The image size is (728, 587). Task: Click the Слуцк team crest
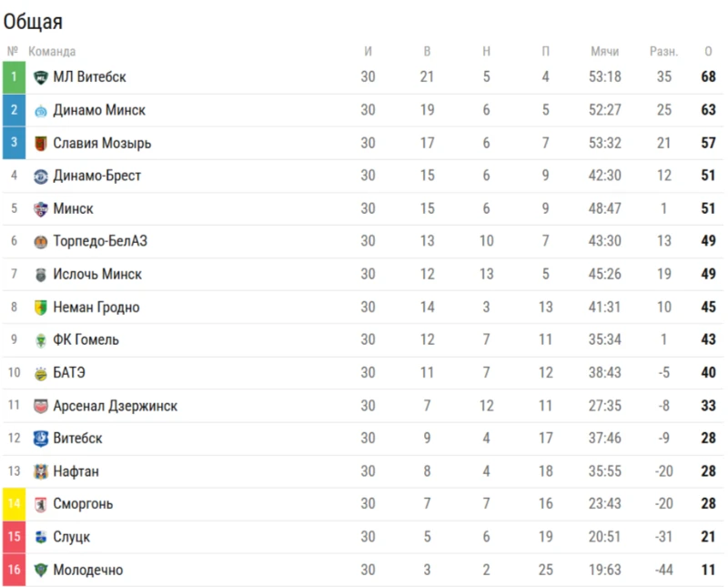41,537
